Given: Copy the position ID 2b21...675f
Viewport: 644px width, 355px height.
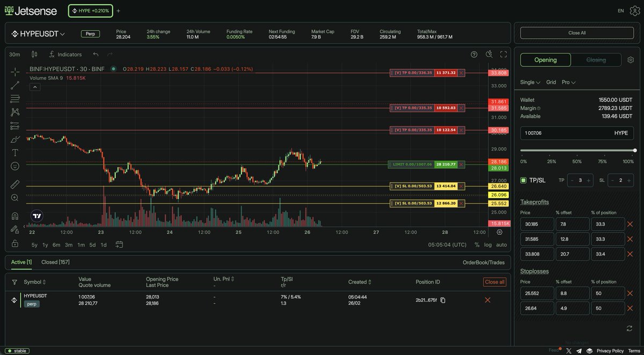Looking at the screenshot, I should click(x=443, y=300).
